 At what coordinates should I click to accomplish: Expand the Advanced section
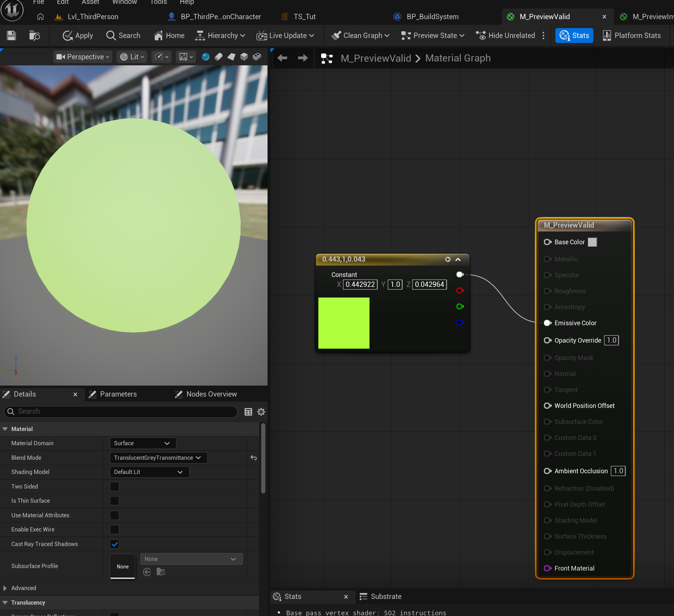(5, 588)
